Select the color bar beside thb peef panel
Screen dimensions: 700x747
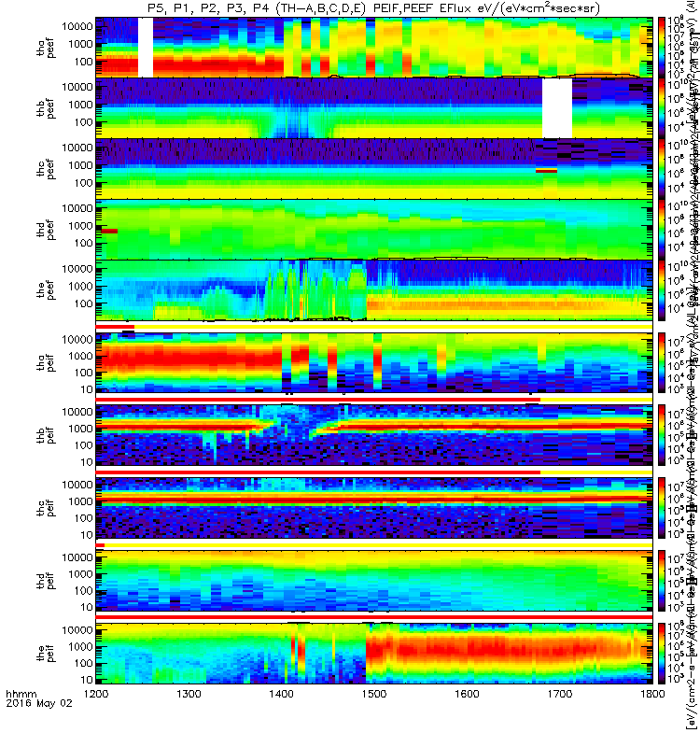click(x=662, y=107)
